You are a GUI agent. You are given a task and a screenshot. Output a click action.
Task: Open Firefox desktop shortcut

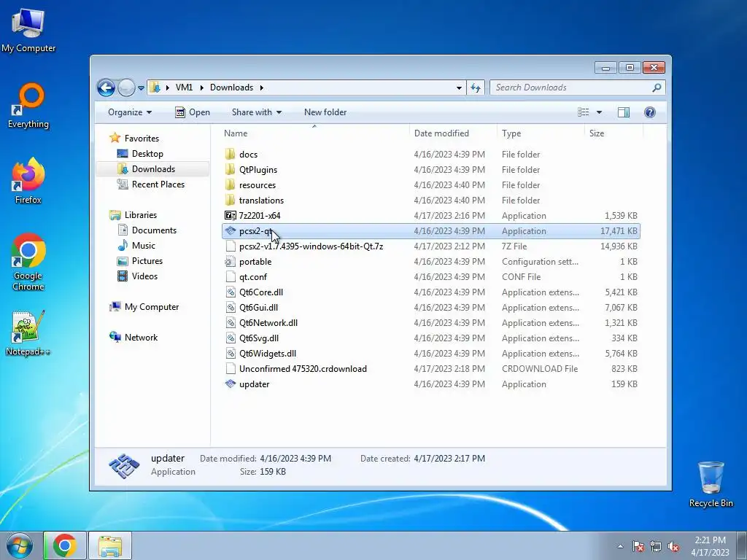[28, 181]
